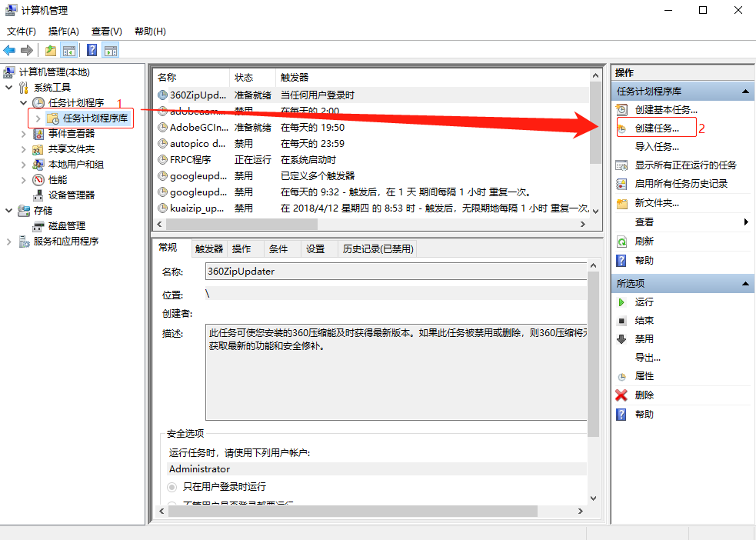756x540 pixels.
Task: Switch to the 触发器 tab
Action: [x=208, y=248]
